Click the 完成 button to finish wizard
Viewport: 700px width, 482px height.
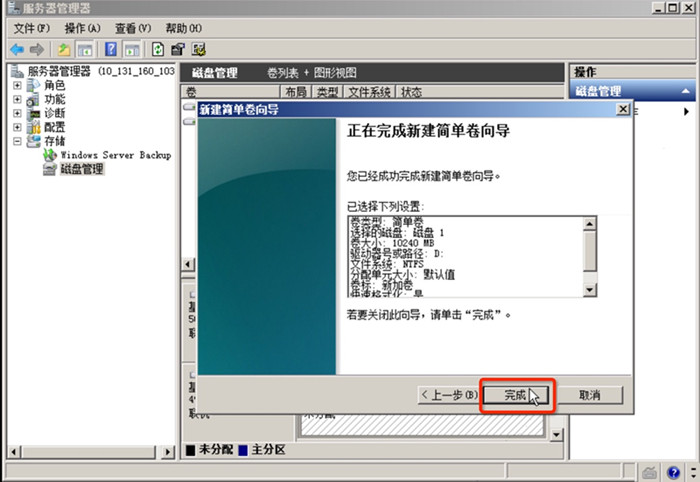[517, 395]
